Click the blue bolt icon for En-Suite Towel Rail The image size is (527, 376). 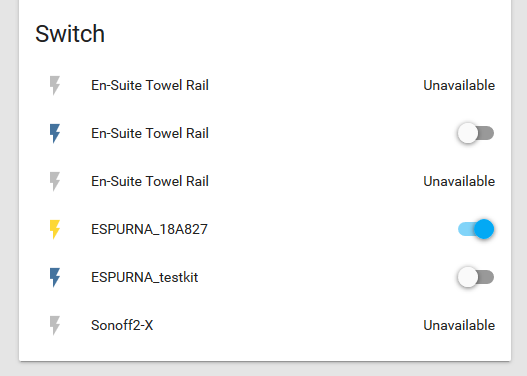pyautogui.click(x=55, y=134)
